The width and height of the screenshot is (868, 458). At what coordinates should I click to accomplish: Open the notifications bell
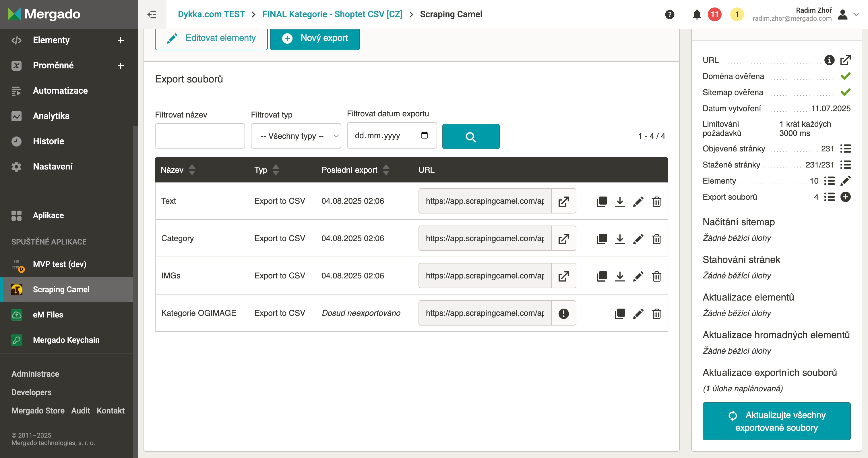pyautogui.click(x=697, y=14)
